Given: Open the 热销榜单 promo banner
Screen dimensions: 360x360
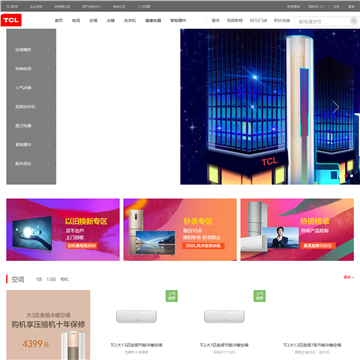Looking at the screenshot, I should pos(297,230).
